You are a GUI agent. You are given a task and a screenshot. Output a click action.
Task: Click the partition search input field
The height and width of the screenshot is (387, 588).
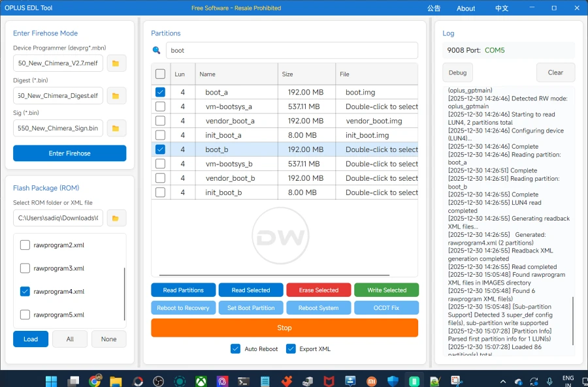coord(291,50)
